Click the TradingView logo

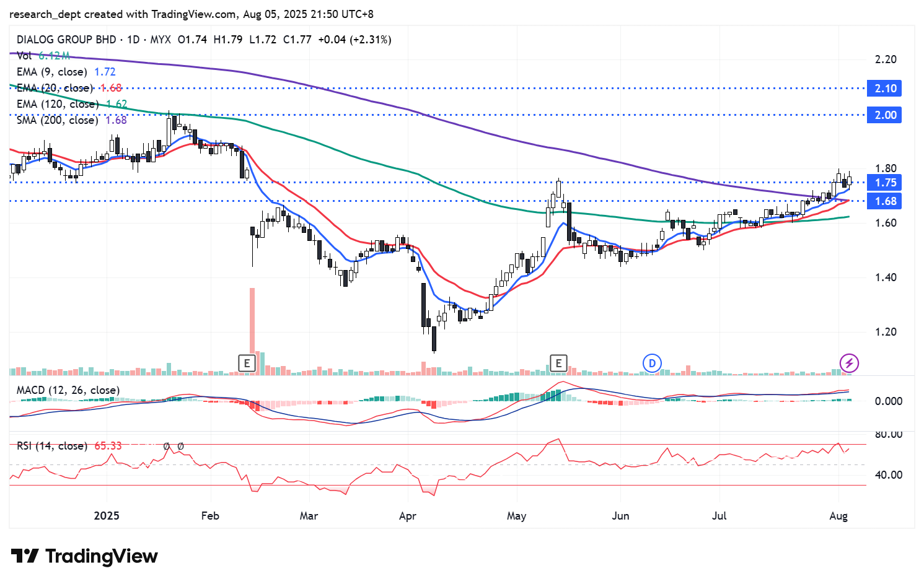click(x=84, y=556)
